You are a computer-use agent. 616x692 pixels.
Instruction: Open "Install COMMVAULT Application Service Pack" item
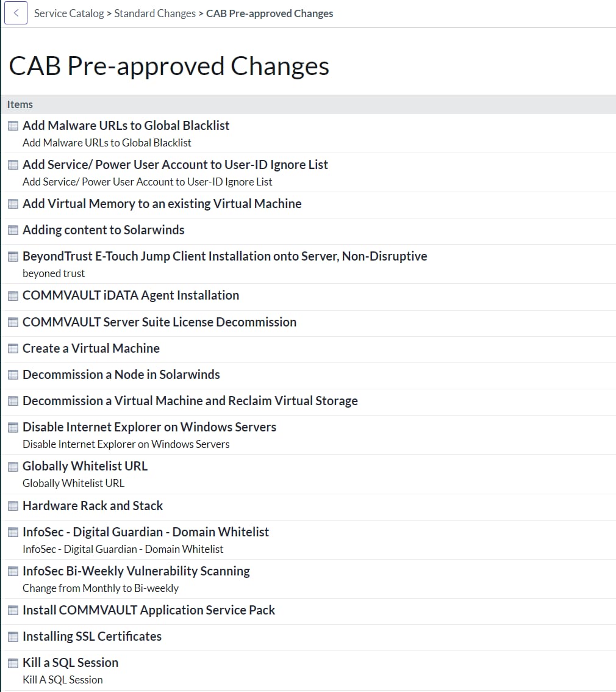(148, 610)
